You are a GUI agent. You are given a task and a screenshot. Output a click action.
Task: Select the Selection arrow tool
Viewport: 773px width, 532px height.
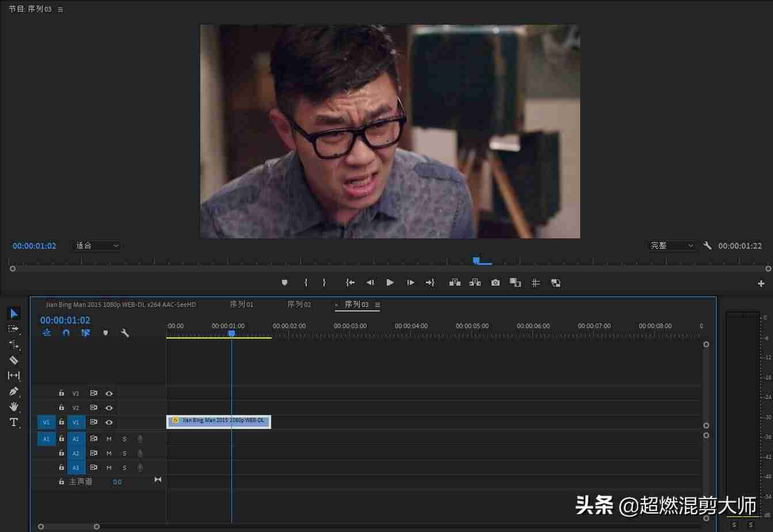pyautogui.click(x=14, y=313)
